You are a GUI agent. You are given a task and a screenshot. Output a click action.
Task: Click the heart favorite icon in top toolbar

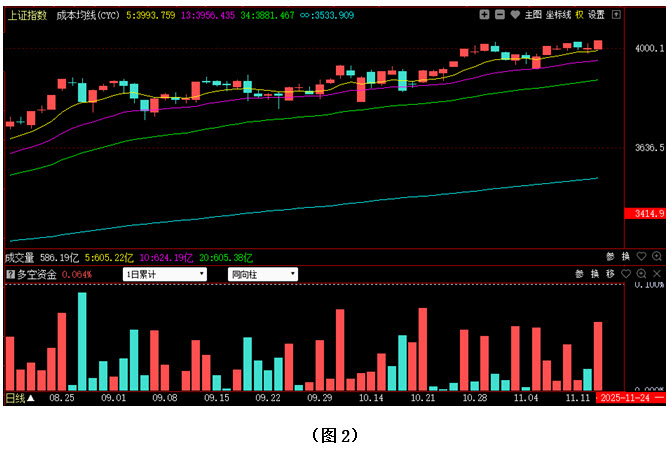pyautogui.click(x=514, y=15)
